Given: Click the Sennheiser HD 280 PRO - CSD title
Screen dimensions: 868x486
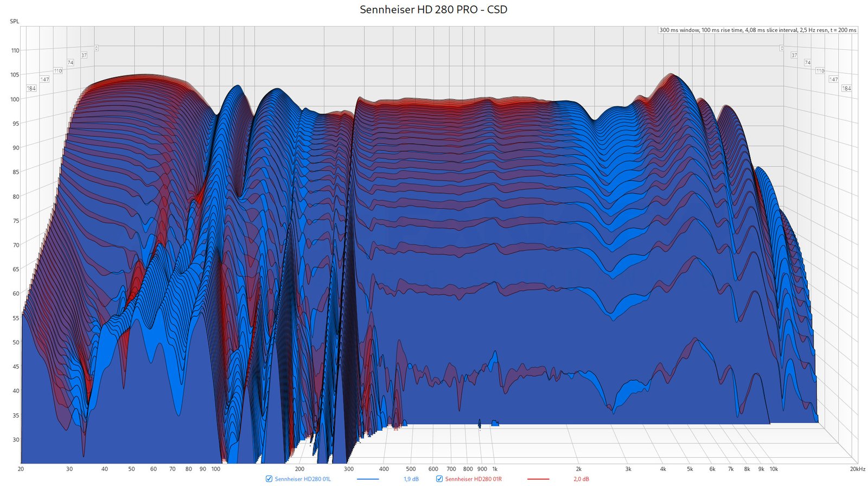Looking at the screenshot, I should 433,10.
